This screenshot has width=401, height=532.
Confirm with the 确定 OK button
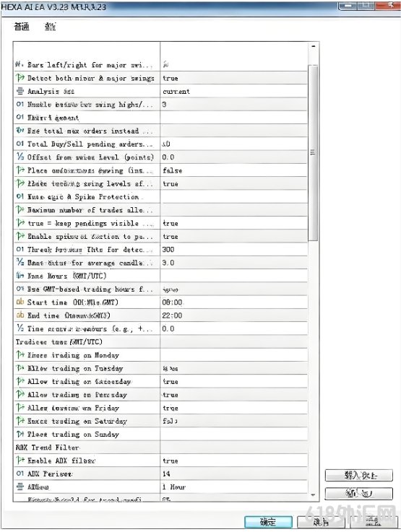[x=268, y=522]
